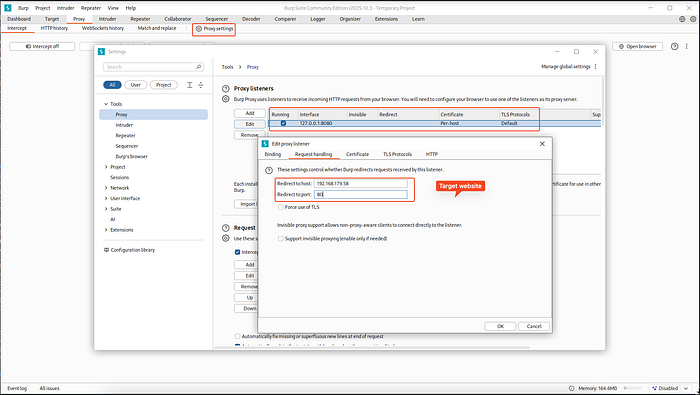
Task: Expand the Extensions tree node
Action: click(x=106, y=230)
